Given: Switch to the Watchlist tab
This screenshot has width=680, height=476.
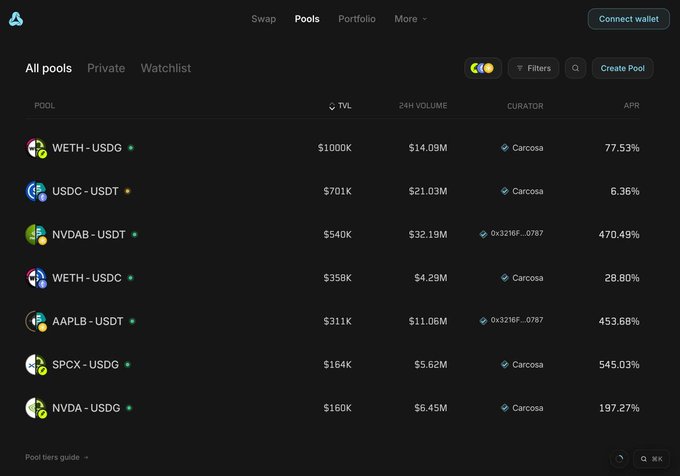Looking at the screenshot, I should [x=166, y=68].
